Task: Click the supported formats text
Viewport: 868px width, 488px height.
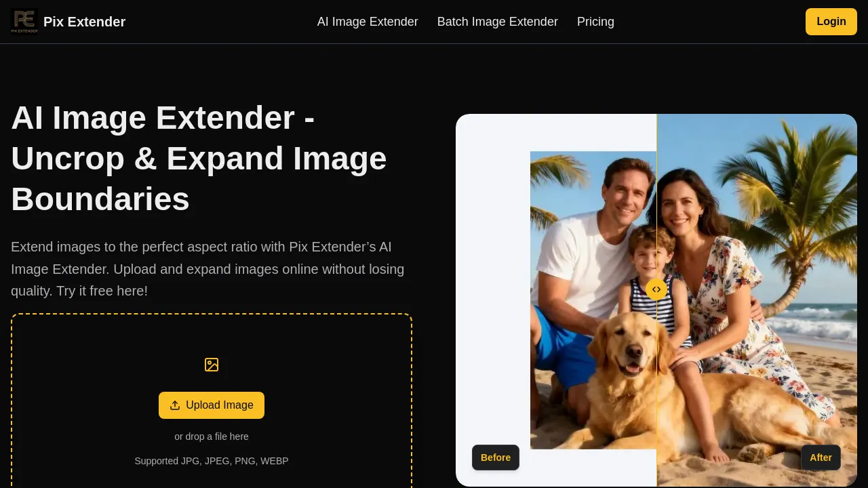Action: (x=212, y=461)
